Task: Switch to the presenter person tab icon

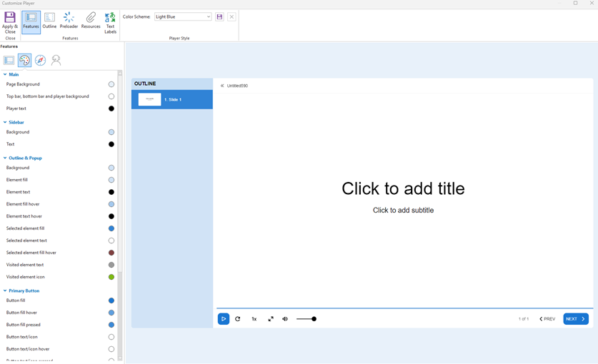Action: coord(56,60)
